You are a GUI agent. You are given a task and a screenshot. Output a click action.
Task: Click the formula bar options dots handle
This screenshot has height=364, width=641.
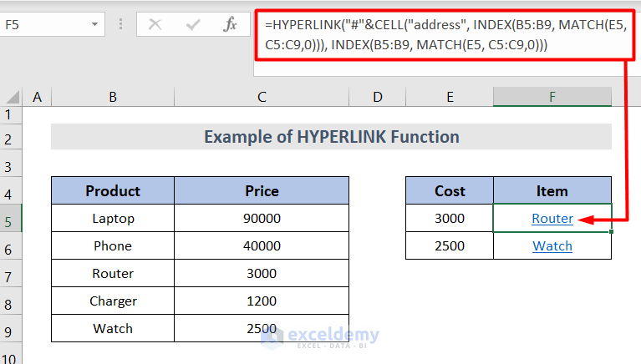(x=120, y=24)
